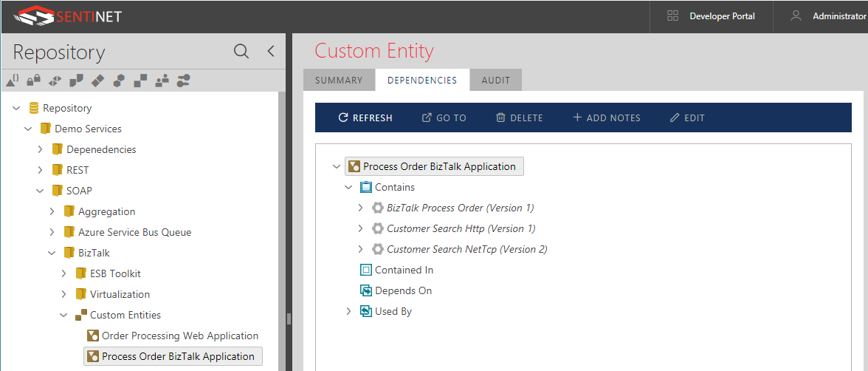Viewport: 868px width, 371px height.
Task: Click the Used By relationship icon
Action: (365, 311)
